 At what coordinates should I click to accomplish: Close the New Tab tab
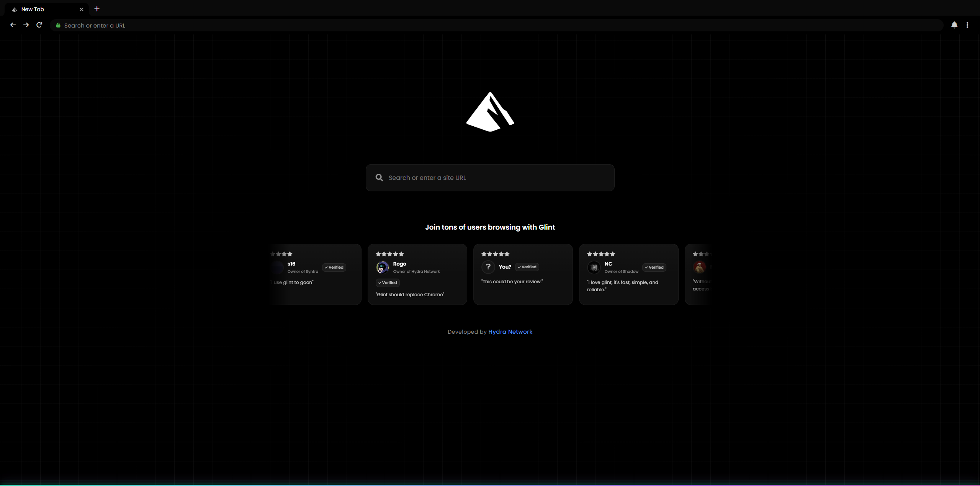click(81, 9)
